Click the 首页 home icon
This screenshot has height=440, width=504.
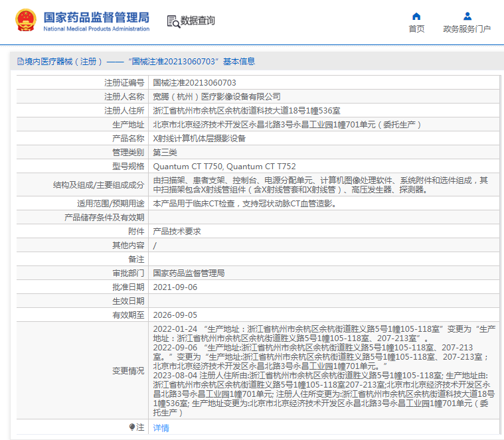click(416, 16)
